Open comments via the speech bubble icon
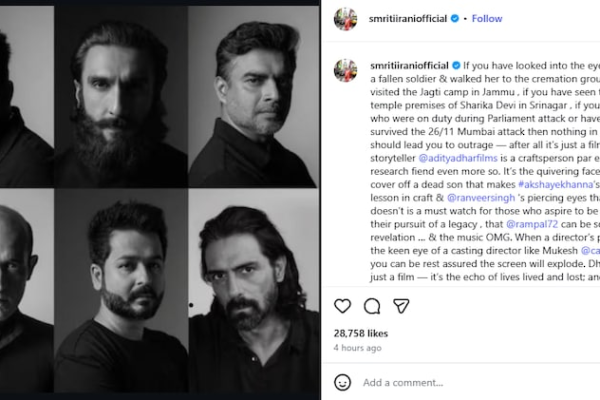This screenshot has height=400, width=600. [x=372, y=306]
